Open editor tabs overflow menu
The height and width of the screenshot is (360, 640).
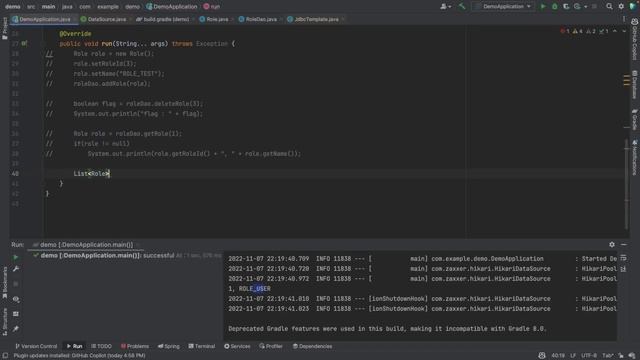pyautogui.click(x=624, y=19)
